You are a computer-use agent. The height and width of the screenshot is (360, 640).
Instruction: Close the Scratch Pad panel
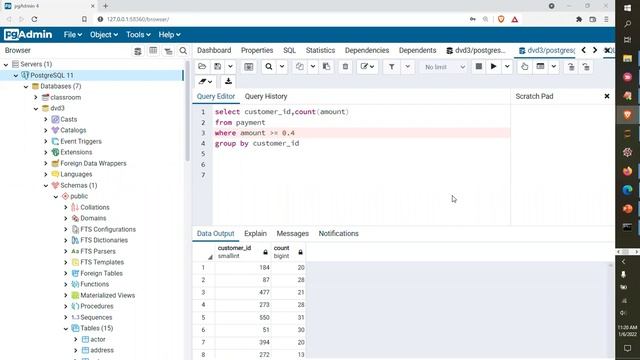tap(607, 96)
